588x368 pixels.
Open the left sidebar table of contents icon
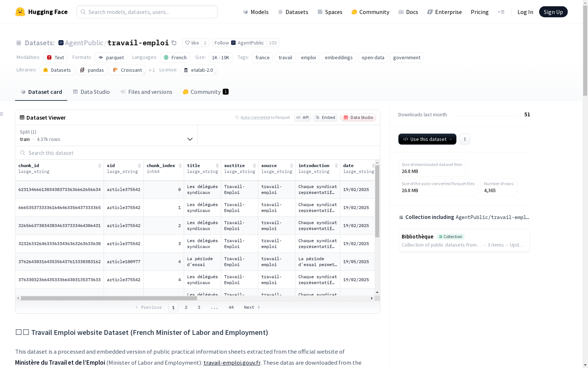2,114
